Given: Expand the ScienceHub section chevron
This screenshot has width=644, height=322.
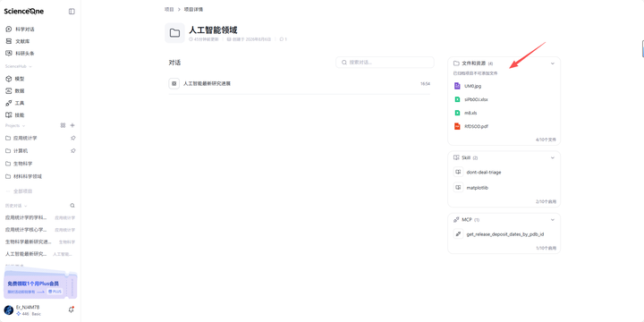Looking at the screenshot, I should point(30,66).
